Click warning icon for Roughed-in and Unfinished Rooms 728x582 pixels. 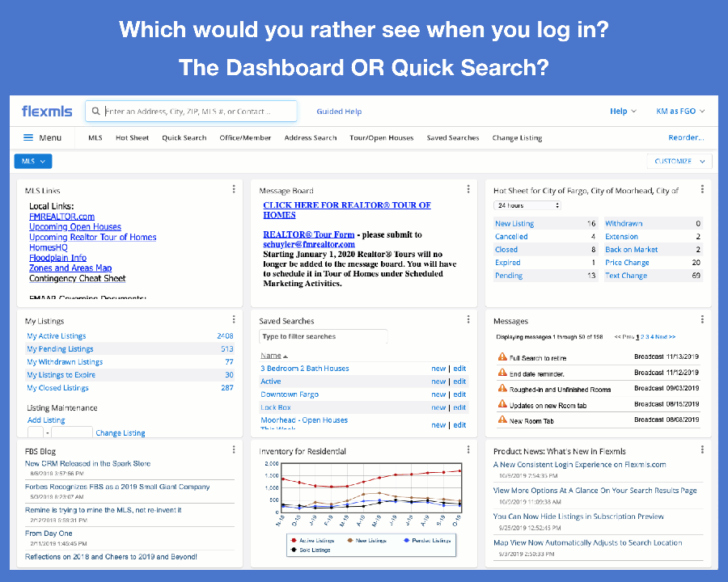[x=502, y=388]
